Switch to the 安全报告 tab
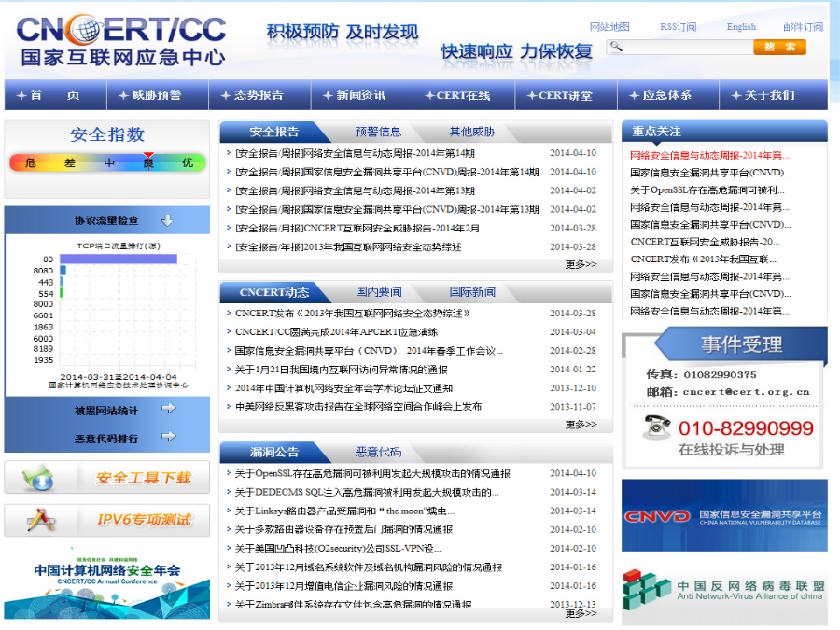The width and height of the screenshot is (840, 630). coord(274,132)
